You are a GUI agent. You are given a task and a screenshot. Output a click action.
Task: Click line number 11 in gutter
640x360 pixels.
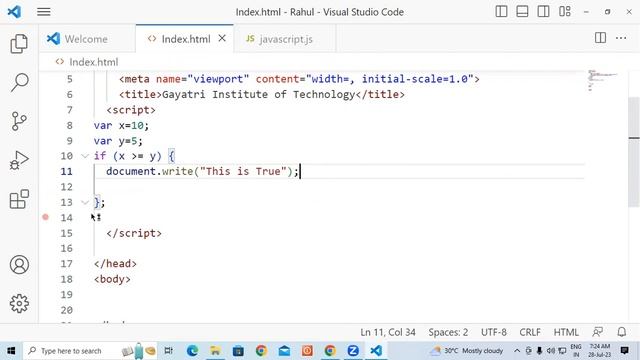pyautogui.click(x=67, y=171)
